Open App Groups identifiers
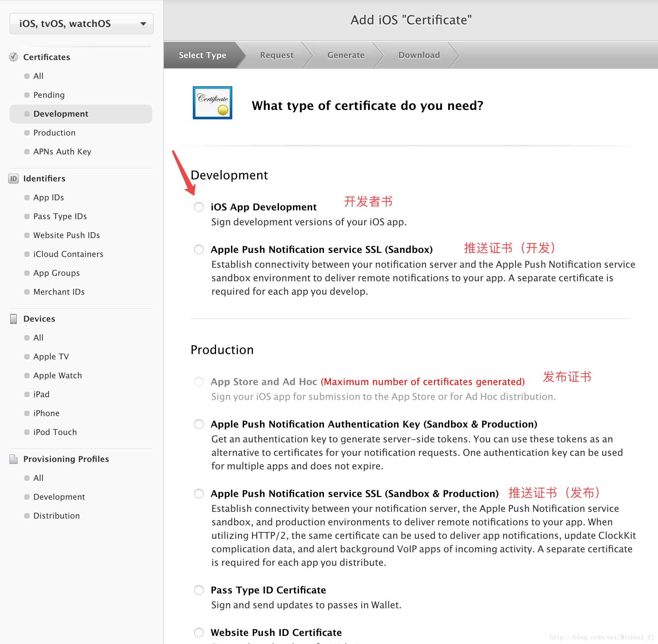Screen dimensions: 658x644 click(x=57, y=273)
